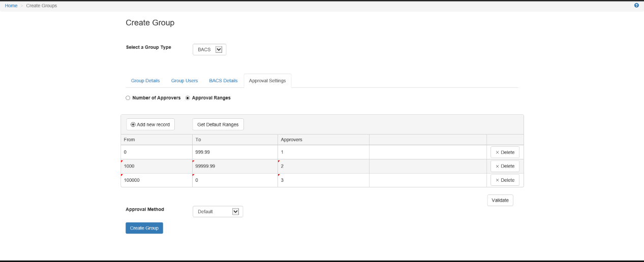
Task: Click the From cell containing 1000
Action: pos(157,166)
